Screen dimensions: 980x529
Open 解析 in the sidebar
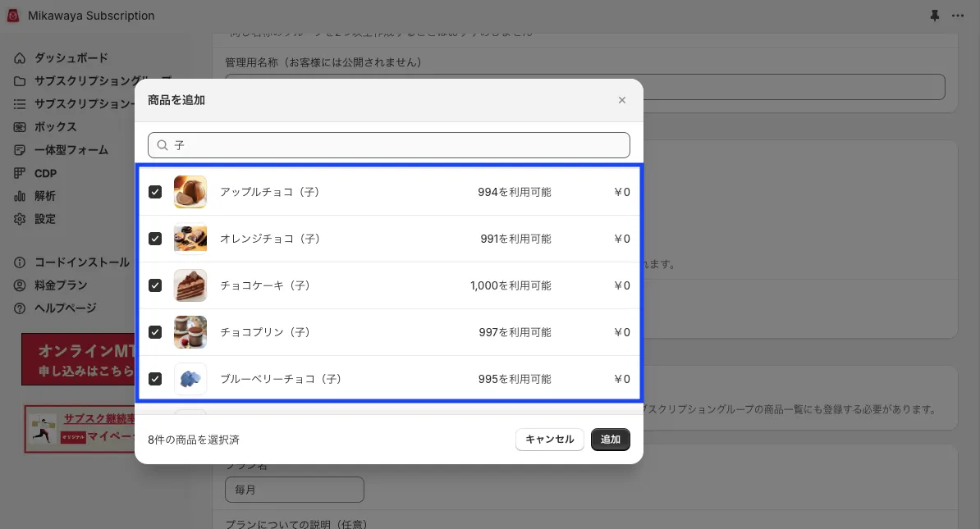pyautogui.click(x=45, y=196)
